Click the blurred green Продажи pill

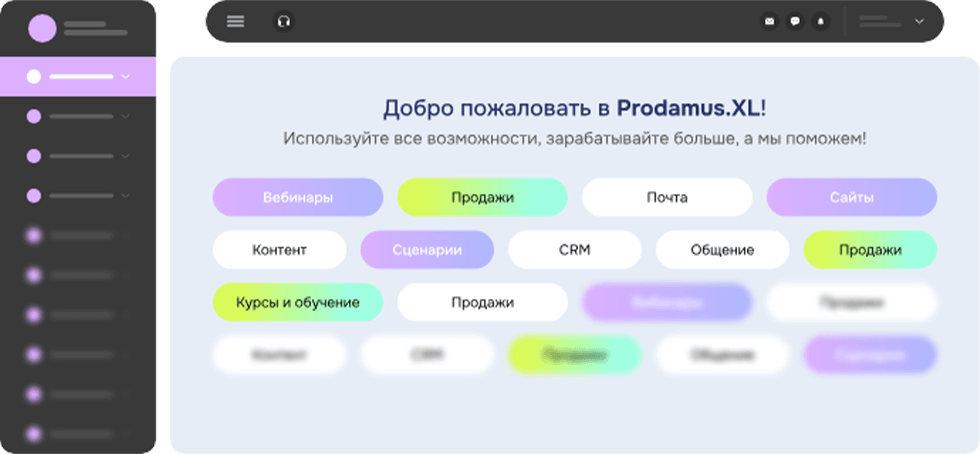coord(574,355)
